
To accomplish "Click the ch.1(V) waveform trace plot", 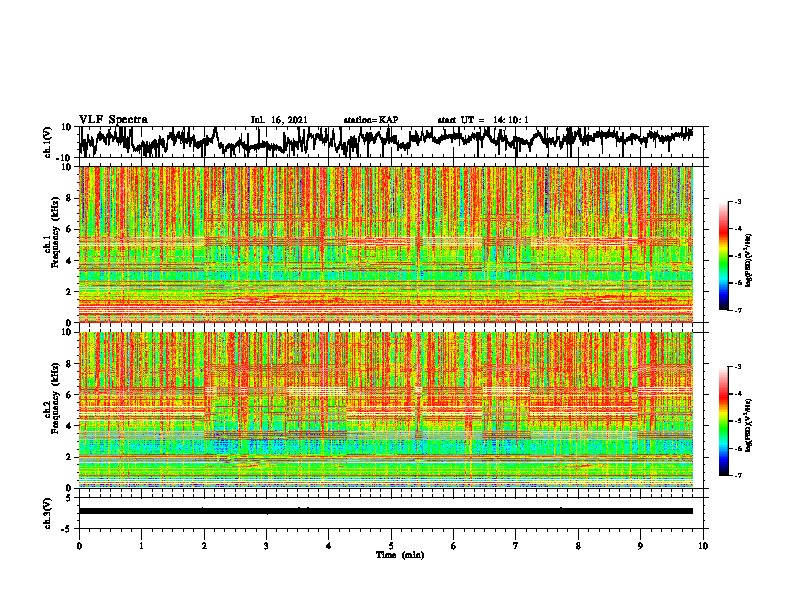I will click(x=386, y=141).
